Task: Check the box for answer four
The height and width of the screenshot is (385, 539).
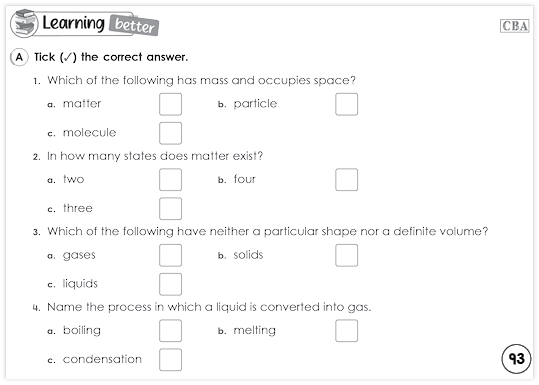Action: point(346,179)
